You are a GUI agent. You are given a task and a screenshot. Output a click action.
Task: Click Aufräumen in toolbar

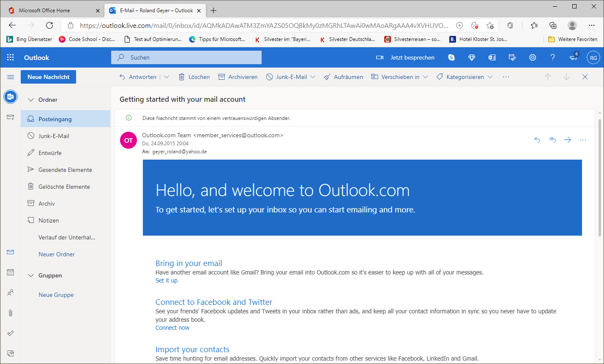click(x=343, y=77)
